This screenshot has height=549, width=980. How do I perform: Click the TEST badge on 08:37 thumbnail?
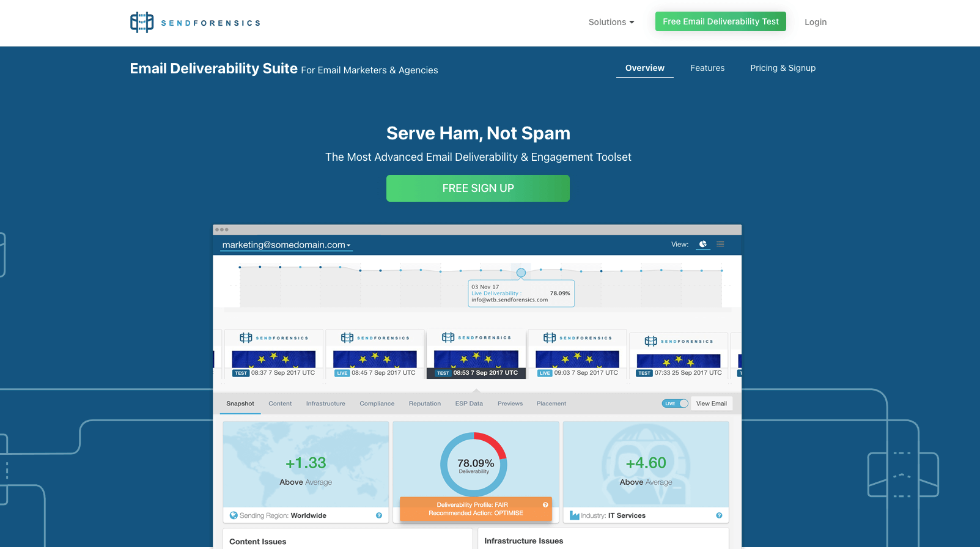pos(241,373)
